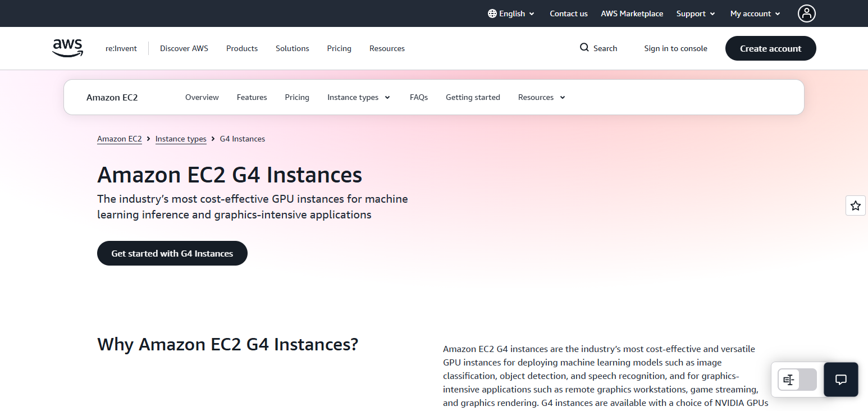The width and height of the screenshot is (868, 411).
Task: Click Get started with G4 Instances
Action: [172, 253]
